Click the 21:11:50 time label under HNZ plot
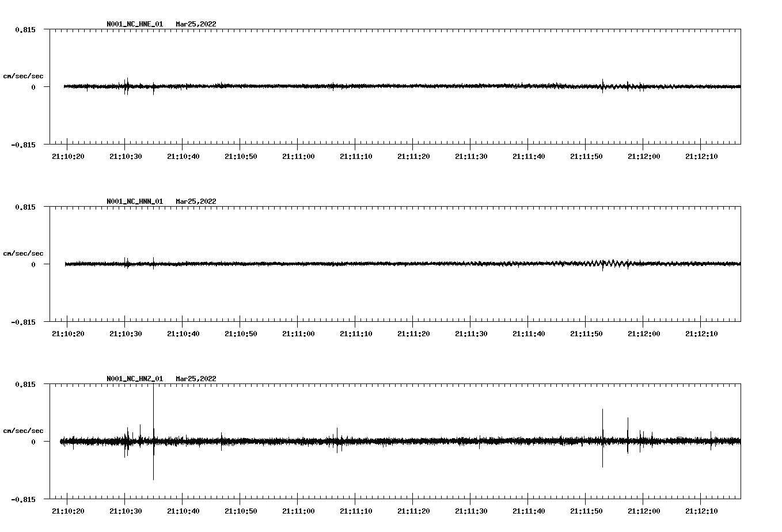This screenshot has width=782, height=532. tap(586, 511)
